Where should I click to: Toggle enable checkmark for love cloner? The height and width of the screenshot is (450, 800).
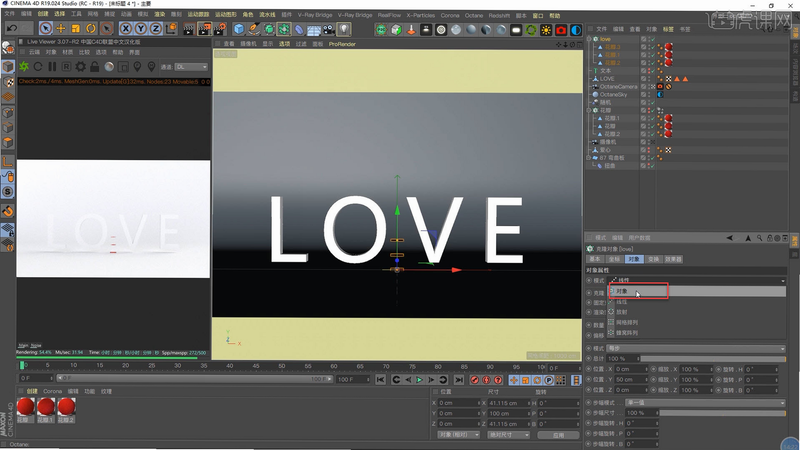click(652, 39)
